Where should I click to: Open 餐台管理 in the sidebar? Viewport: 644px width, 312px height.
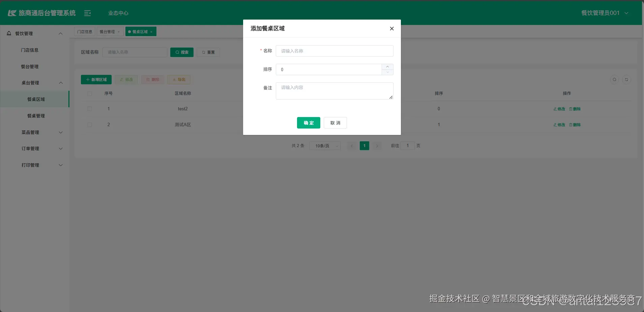[x=30, y=66]
